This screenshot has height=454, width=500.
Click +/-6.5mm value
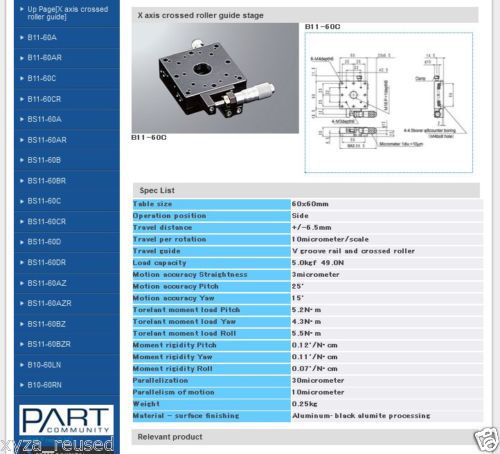[x=311, y=227]
